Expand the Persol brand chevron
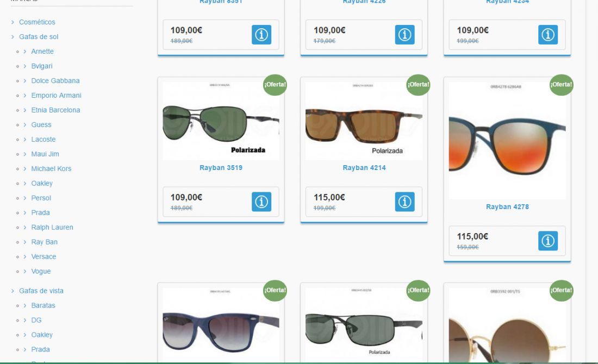The height and width of the screenshot is (364, 598). (25, 198)
